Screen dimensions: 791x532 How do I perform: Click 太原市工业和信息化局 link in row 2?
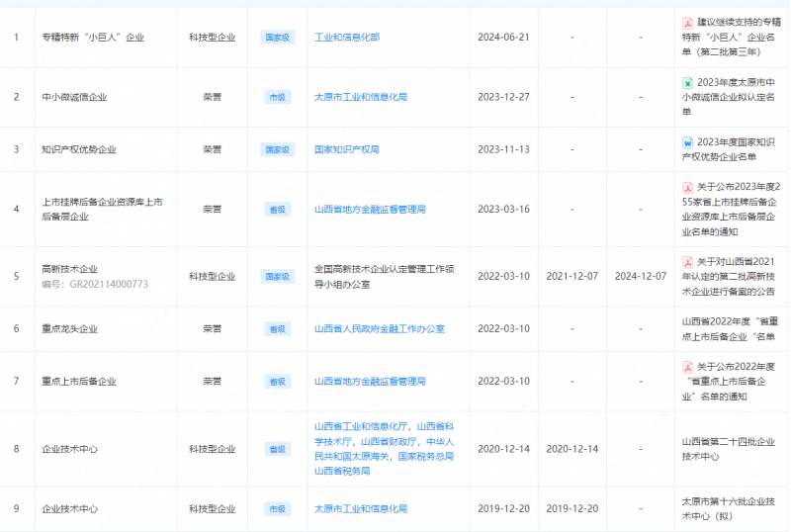(x=360, y=97)
